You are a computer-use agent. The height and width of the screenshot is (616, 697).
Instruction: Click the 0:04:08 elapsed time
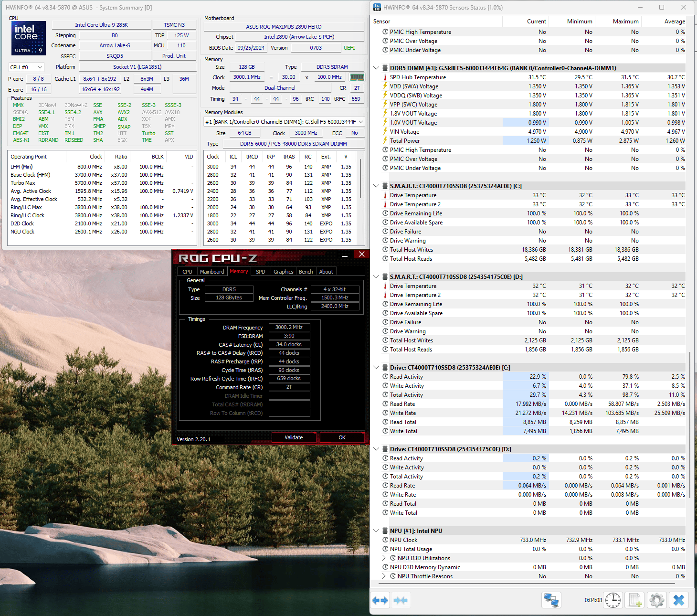pyautogui.click(x=593, y=600)
